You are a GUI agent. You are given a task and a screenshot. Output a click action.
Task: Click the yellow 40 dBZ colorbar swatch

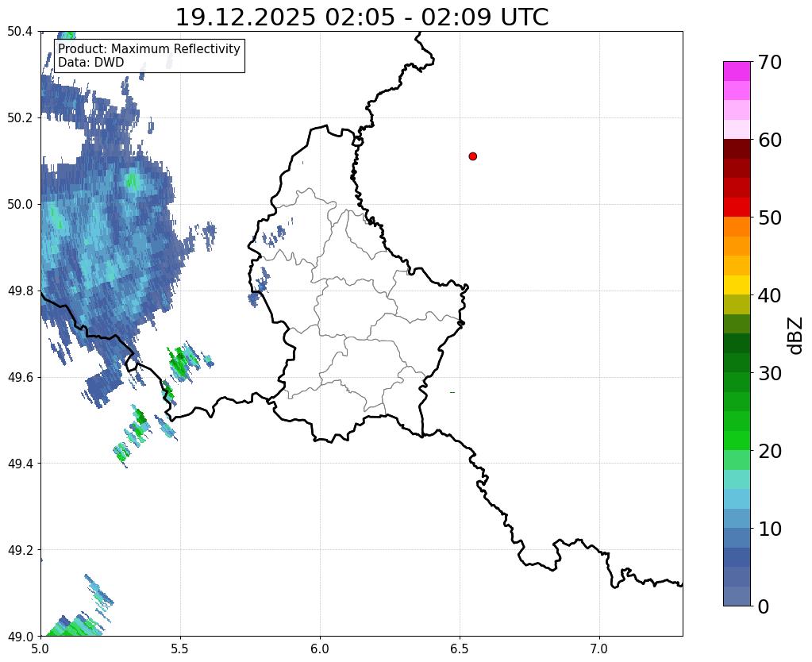click(737, 285)
